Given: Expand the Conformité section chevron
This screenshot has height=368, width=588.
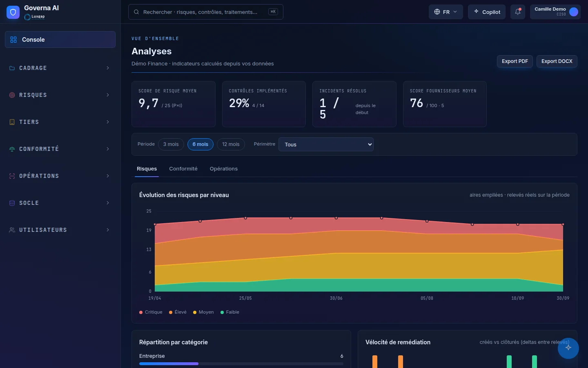Looking at the screenshot, I should coord(108,149).
